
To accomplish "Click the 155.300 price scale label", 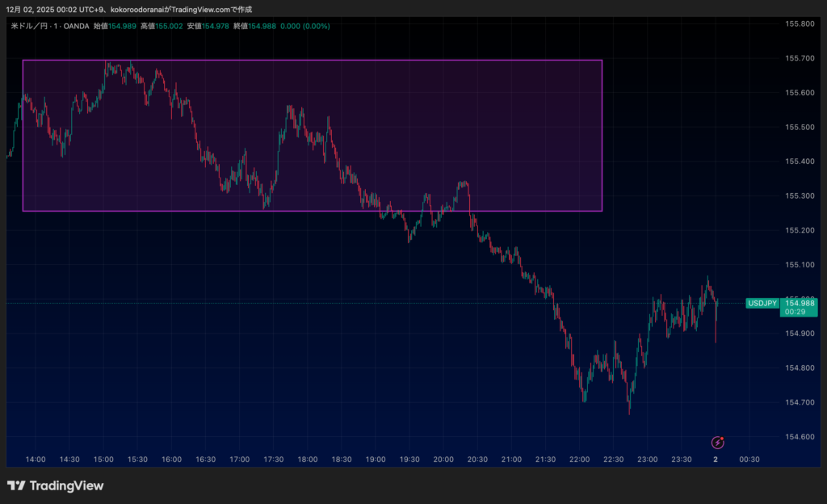I will click(x=798, y=196).
